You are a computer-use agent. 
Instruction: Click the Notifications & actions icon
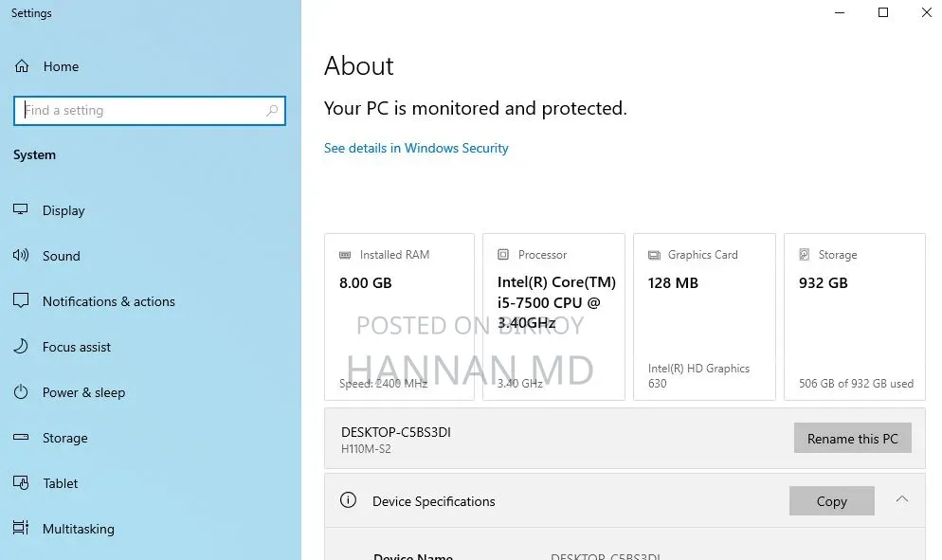(x=21, y=300)
